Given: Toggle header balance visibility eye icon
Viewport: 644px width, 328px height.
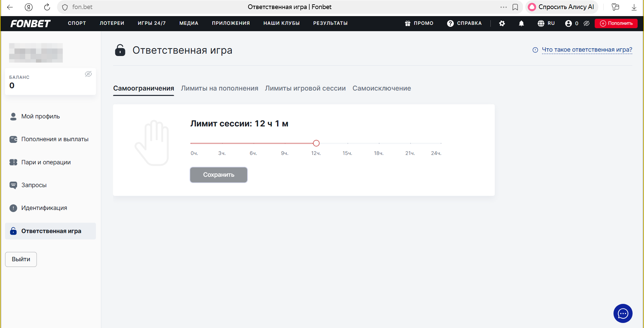Looking at the screenshot, I should pyautogui.click(x=586, y=23).
